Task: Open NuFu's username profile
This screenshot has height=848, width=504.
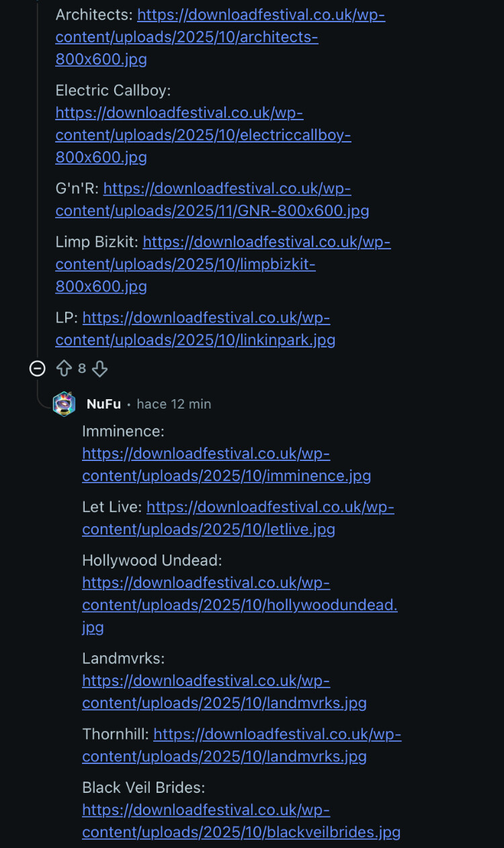Action: point(103,404)
